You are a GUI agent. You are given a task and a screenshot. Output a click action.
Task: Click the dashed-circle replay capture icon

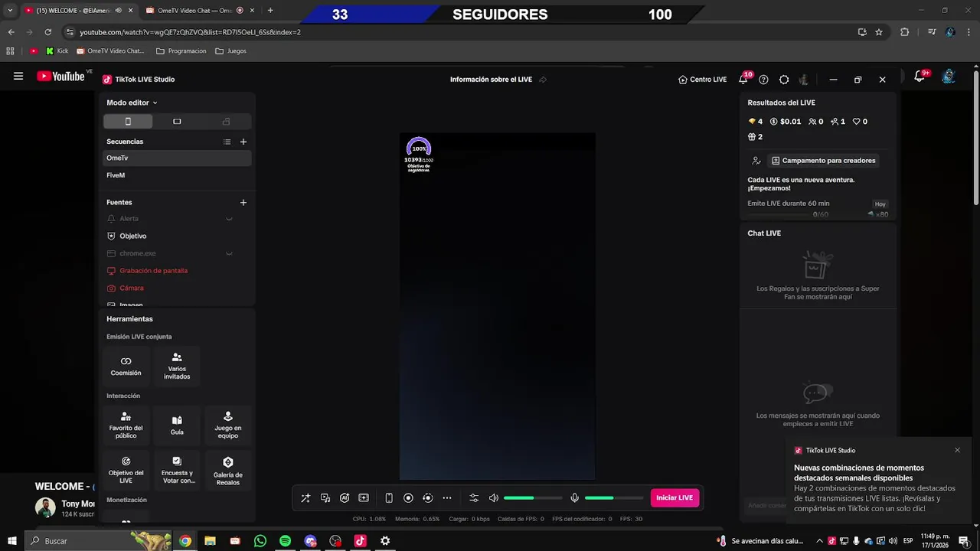point(428,497)
